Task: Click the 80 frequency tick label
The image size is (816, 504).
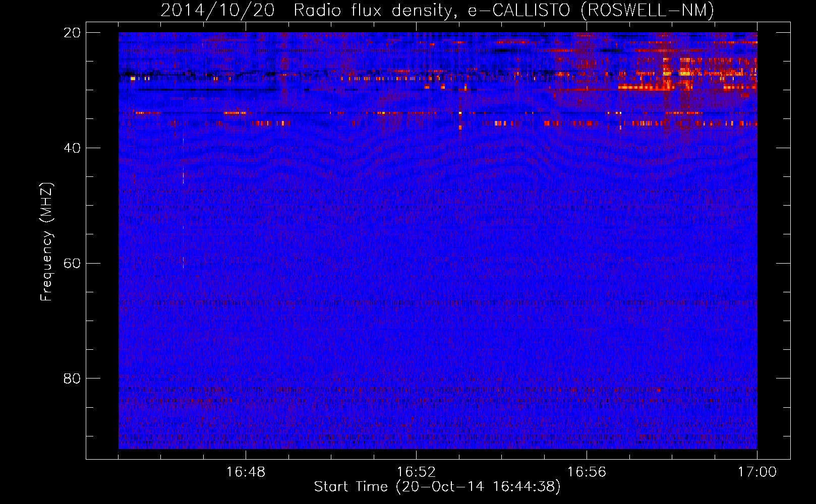Action: (72, 379)
